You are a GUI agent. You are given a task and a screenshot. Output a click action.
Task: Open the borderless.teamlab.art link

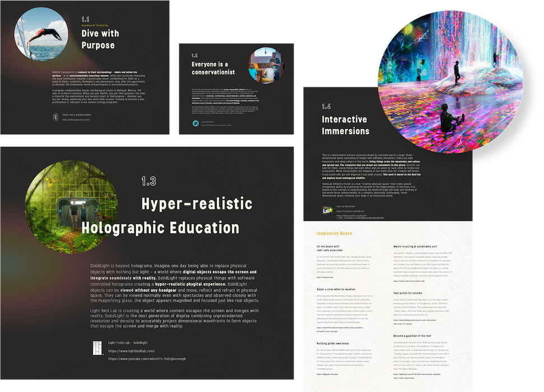click(x=350, y=211)
